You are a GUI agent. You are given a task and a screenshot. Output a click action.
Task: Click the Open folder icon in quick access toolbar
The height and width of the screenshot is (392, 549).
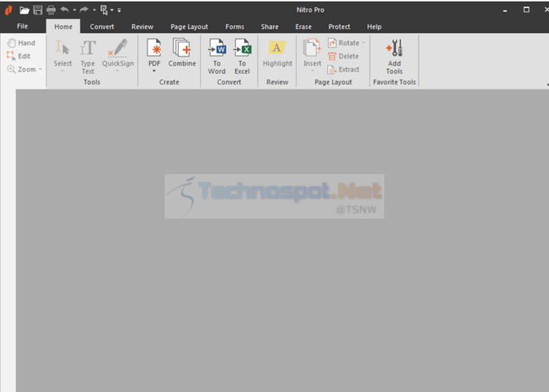24,10
